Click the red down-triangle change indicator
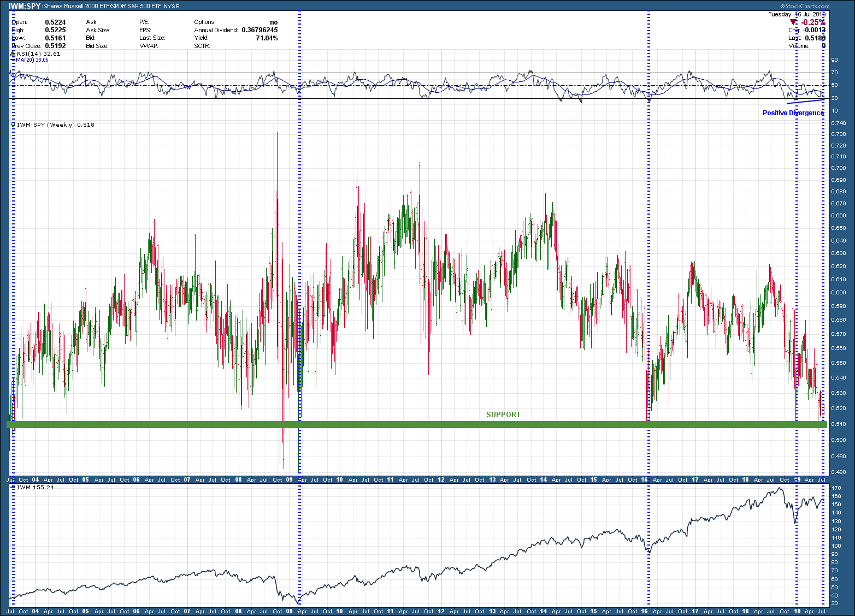This screenshot has height=616, width=855. coord(794,22)
